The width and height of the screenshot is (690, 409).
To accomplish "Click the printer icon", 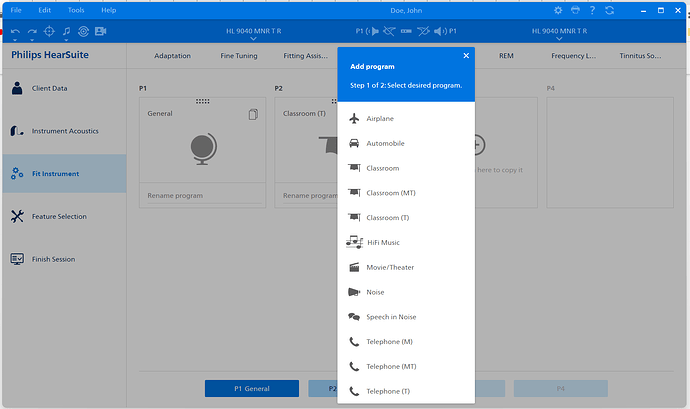I will point(575,10).
